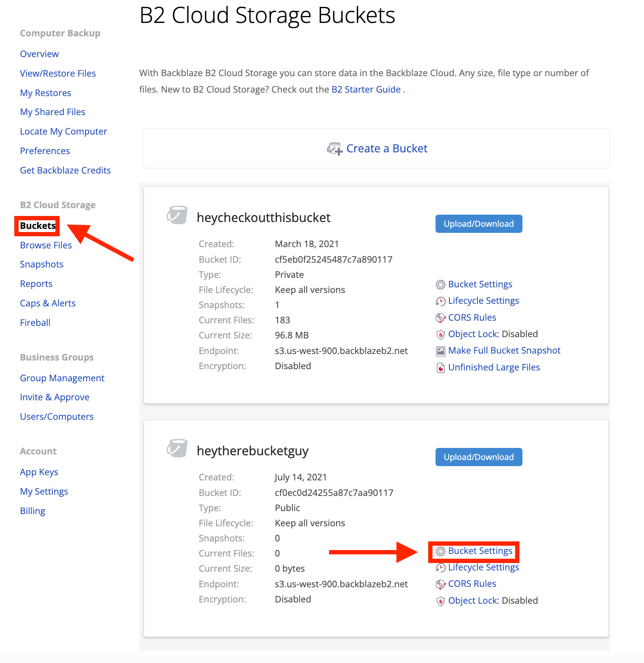
Task: Click Get Backblaze Credits
Action: (x=65, y=171)
